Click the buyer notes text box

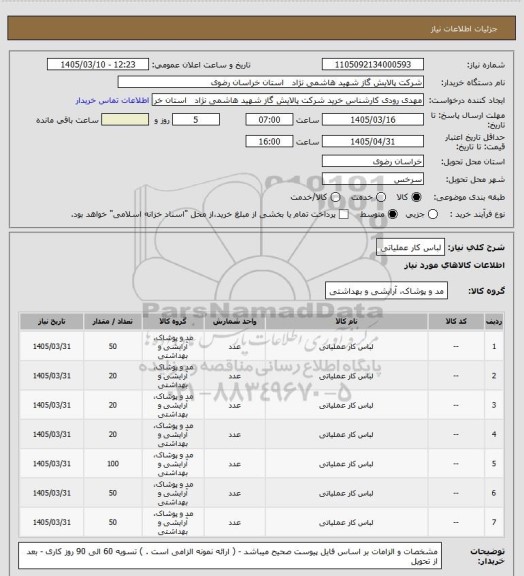(x=230, y=556)
